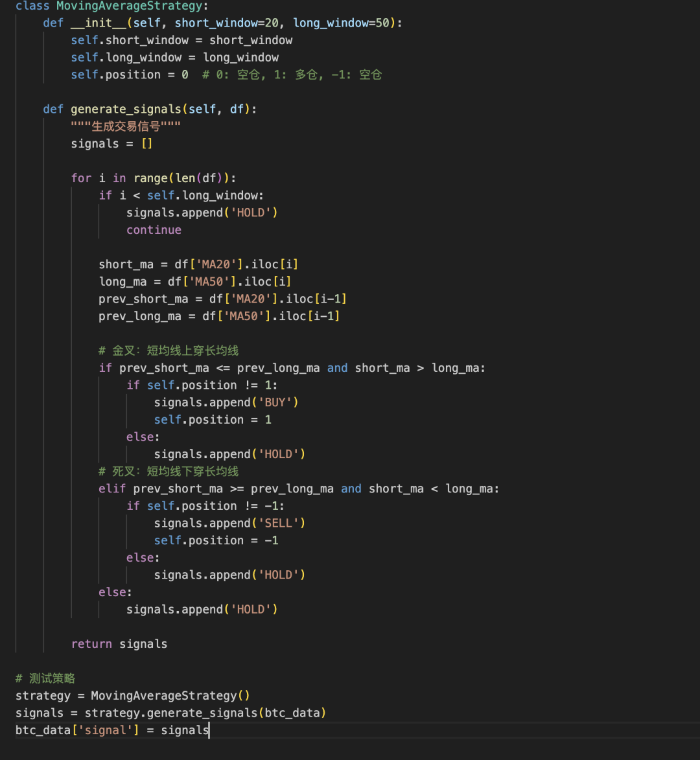Viewport: 700px width, 760px height.
Task: Click the short_ma = df['MA20'].iloc[i] line
Action: [x=199, y=264]
